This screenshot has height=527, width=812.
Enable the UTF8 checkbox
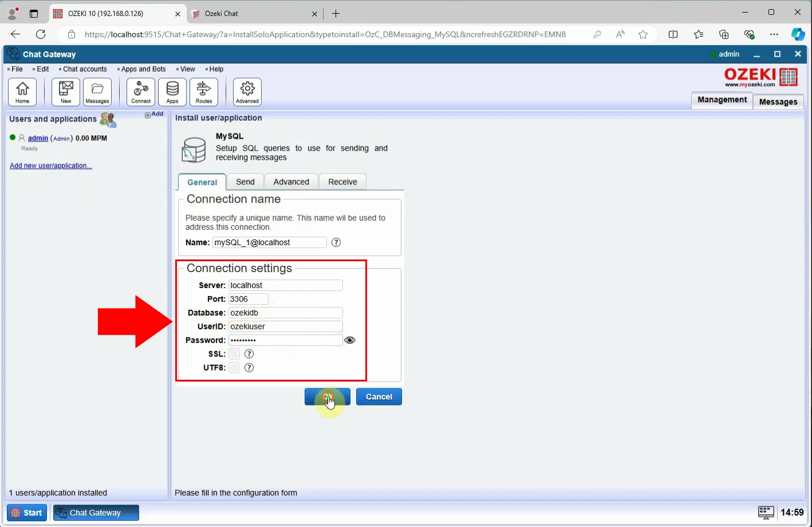(234, 368)
